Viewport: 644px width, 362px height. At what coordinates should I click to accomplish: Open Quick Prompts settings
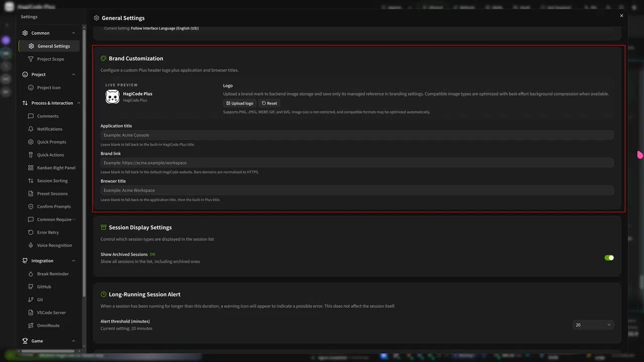(x=49, y=142)
